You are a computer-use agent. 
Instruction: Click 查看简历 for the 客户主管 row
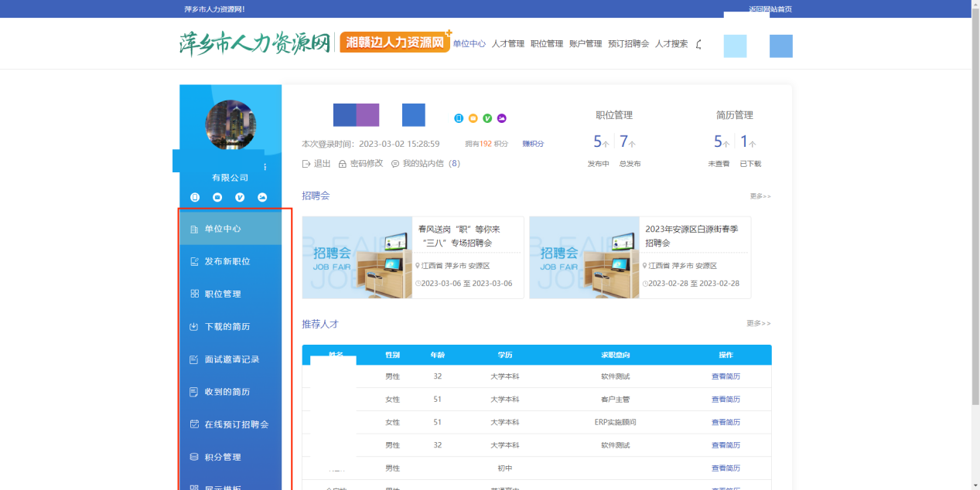(x=726, y=400)
